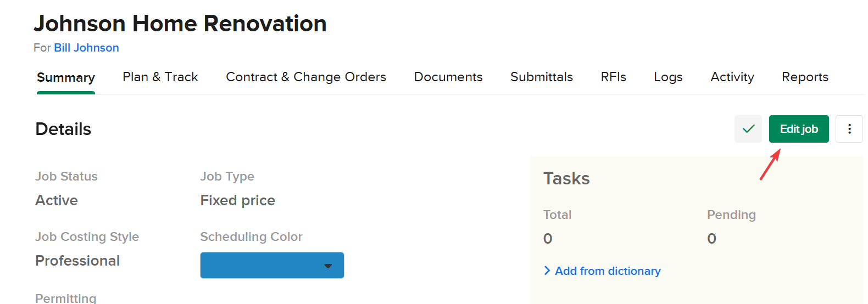Open the three-dot more options menu
This screenshot has height=304, width=868.
click(849, 129)
